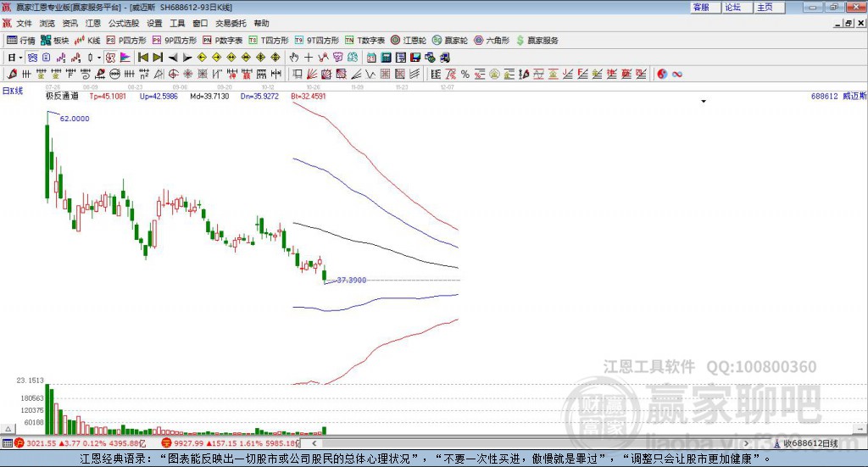
Task: Open the 板块 sector view
Action: [x=54, y=41]
